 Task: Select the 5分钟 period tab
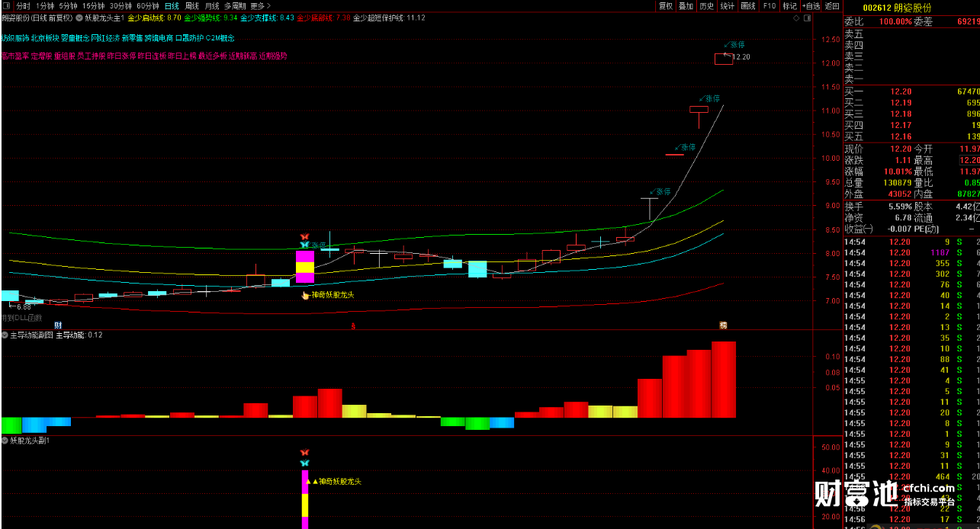(69, 5)
